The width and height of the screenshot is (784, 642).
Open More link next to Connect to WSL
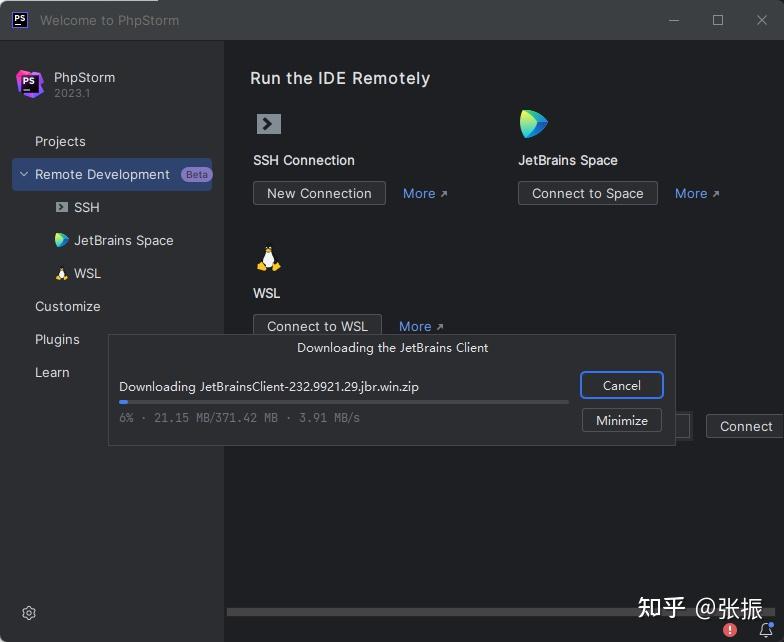click(421, 326)
